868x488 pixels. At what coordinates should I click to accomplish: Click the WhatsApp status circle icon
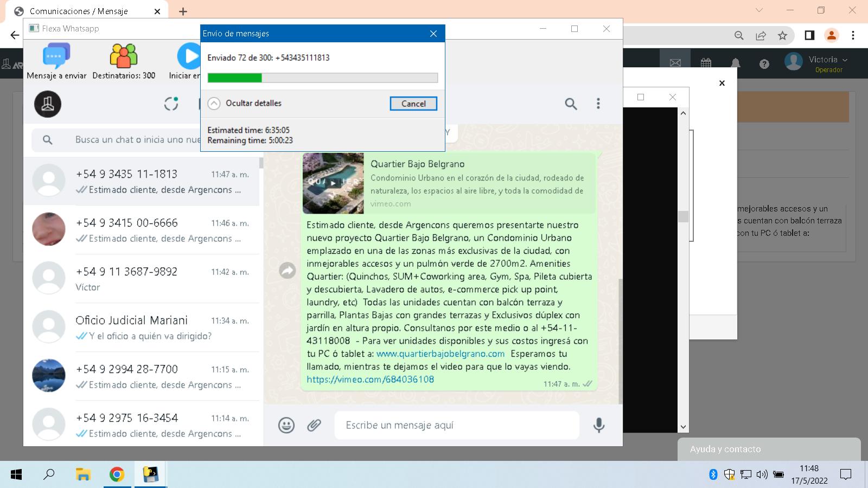click(x=171, y=104)
